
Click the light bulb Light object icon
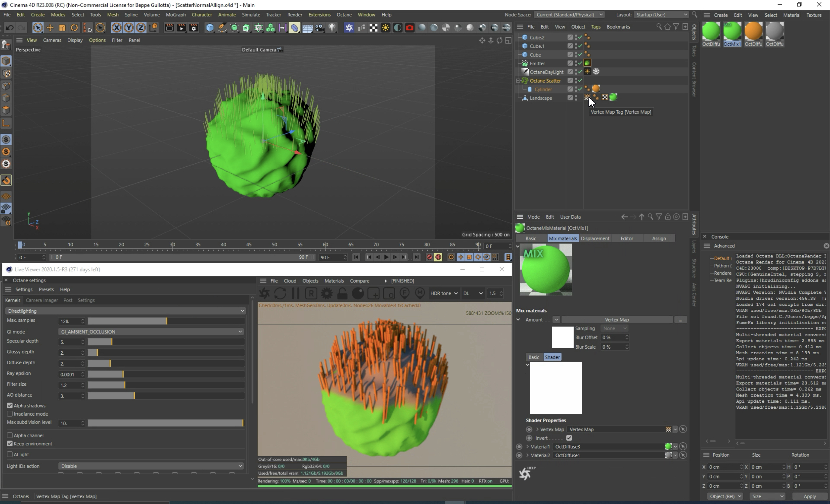pos(332,28)
